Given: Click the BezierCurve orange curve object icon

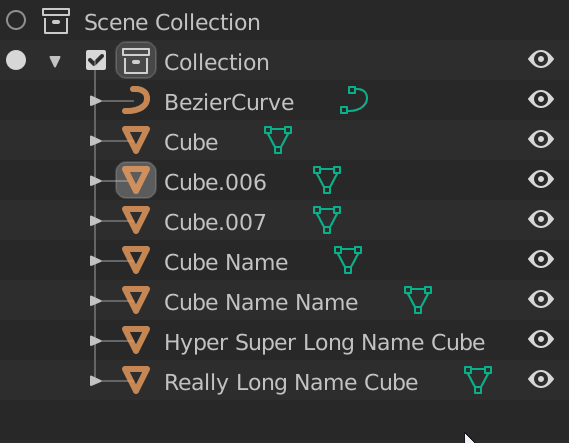Looking at the screenshot, I should (x=136, y=100).
